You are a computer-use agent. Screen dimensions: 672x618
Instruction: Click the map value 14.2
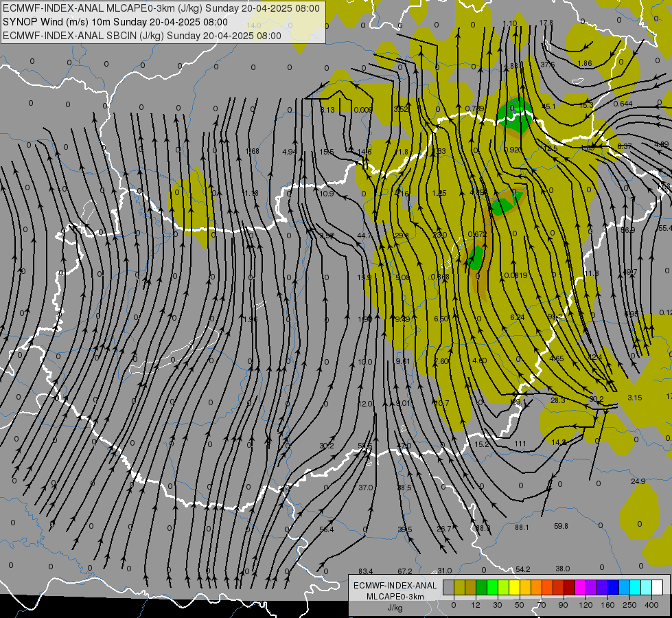click(x=559, y=442)
